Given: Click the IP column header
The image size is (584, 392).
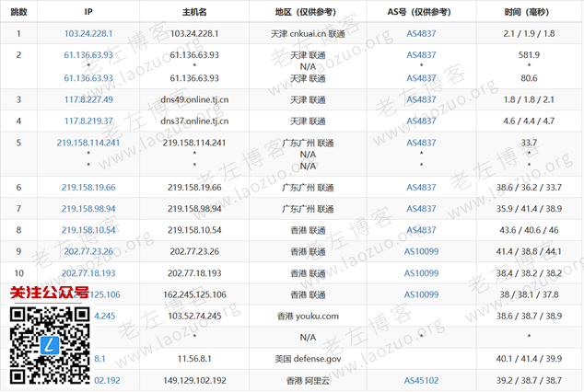Looking at the screenshot, I should pos(88,12).
